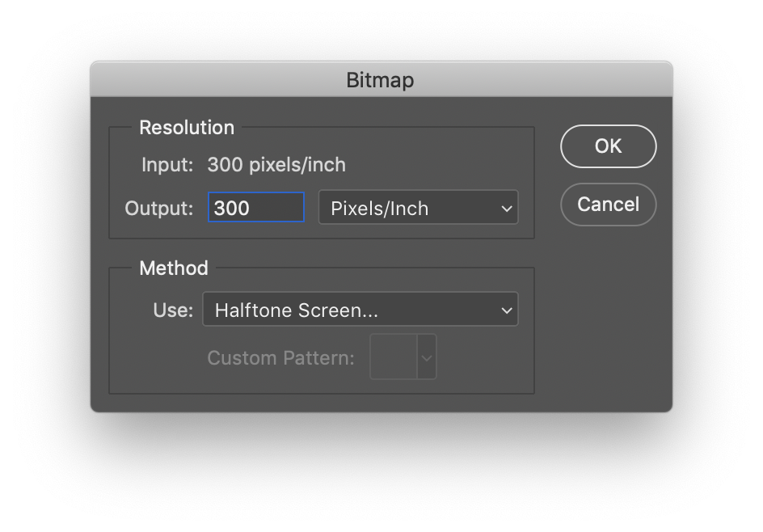Click the Input label

pos(167,165)
